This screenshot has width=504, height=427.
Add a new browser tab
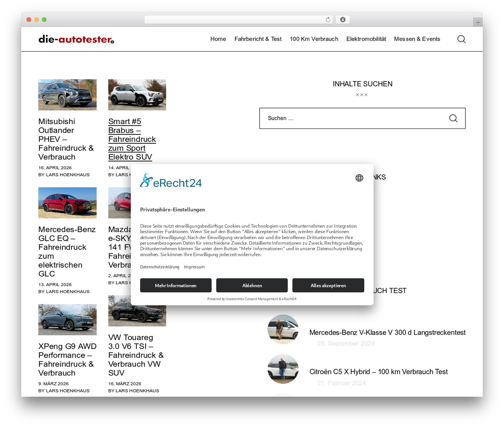478,22
